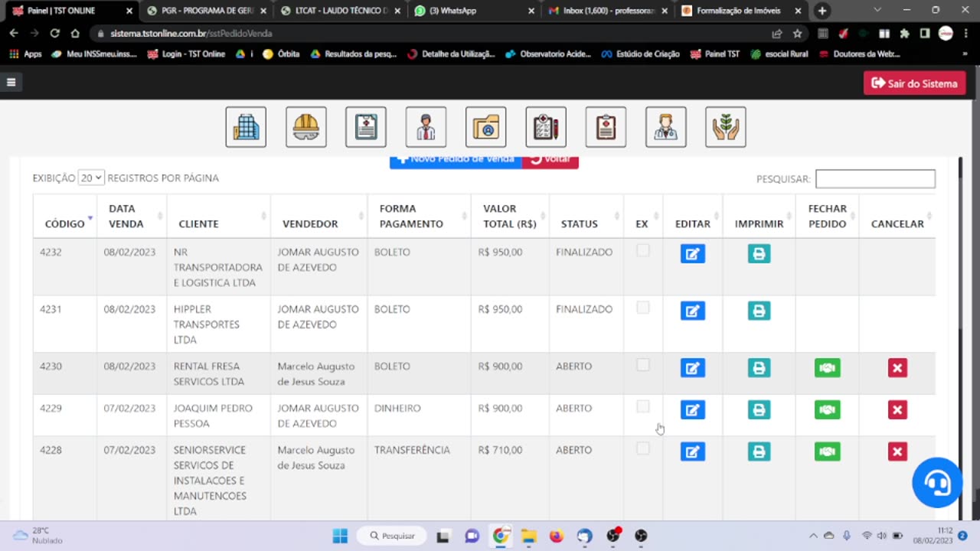Print order 4228
This screenshot has height=551, width=980.
759,452
